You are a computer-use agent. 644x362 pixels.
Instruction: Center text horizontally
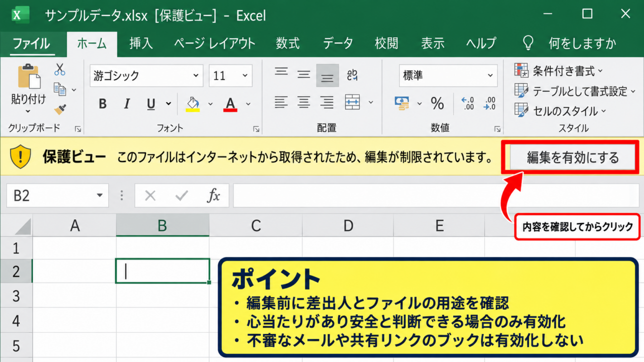pos(304,102)
